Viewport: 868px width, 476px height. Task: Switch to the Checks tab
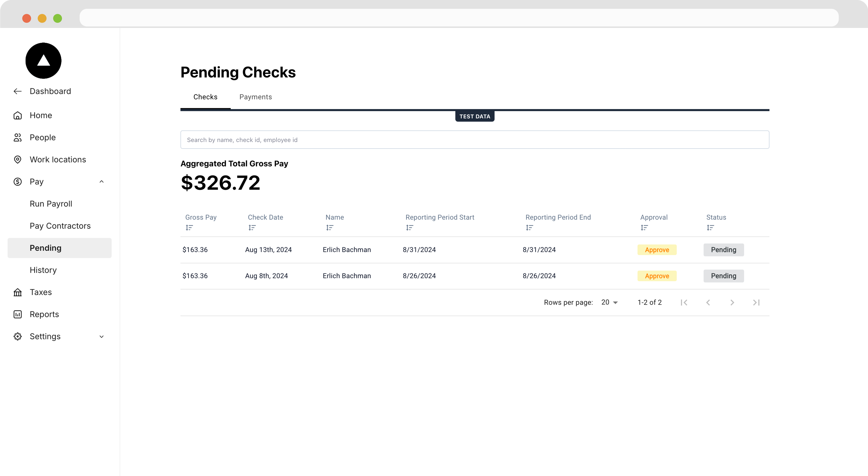tap(206, 97)
